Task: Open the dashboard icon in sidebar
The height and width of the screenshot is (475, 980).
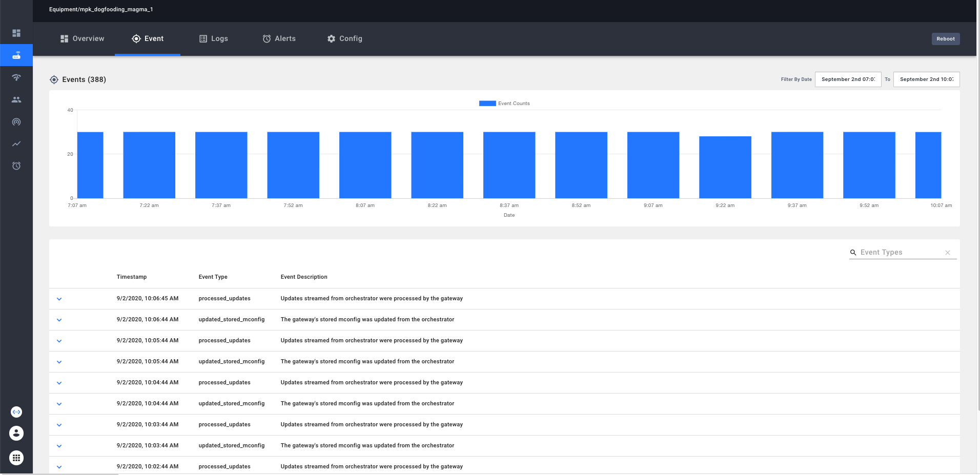Action: (16, 33)
